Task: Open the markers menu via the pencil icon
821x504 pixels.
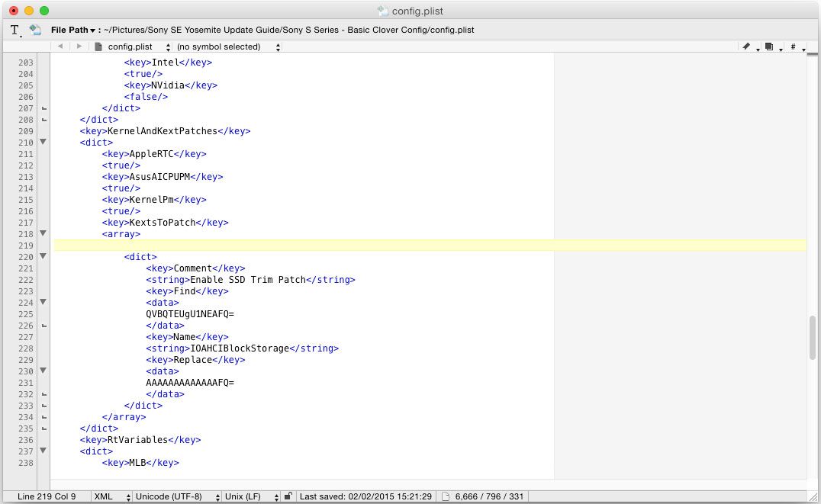Action: pos(746,46)
